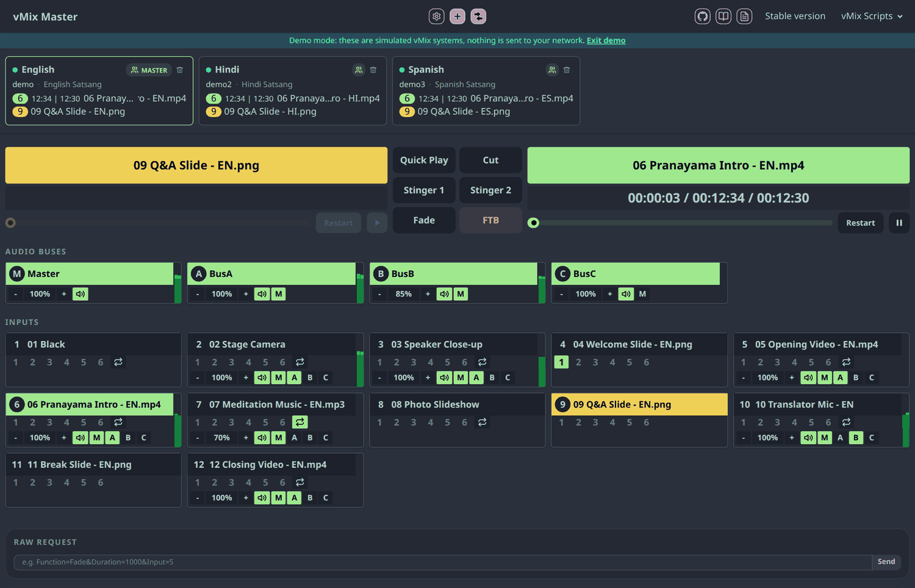Select the Spanish system card
The width and height of the screenshot is (915, 588).
486,91
